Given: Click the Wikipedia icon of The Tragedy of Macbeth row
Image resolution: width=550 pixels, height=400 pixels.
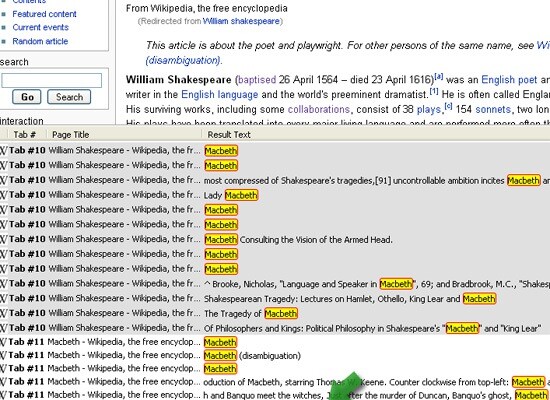Looking at the screenshot, I should pyautogui.click(x=3, y=313).
